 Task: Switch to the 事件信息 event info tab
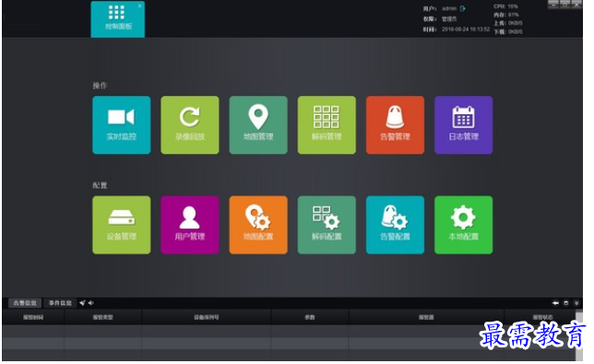tap(60, 303)
